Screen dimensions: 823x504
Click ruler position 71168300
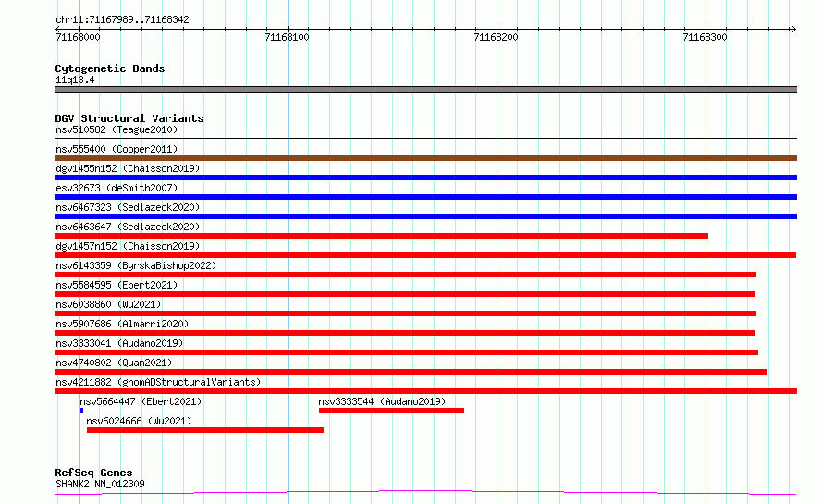[x=705, y=37]
